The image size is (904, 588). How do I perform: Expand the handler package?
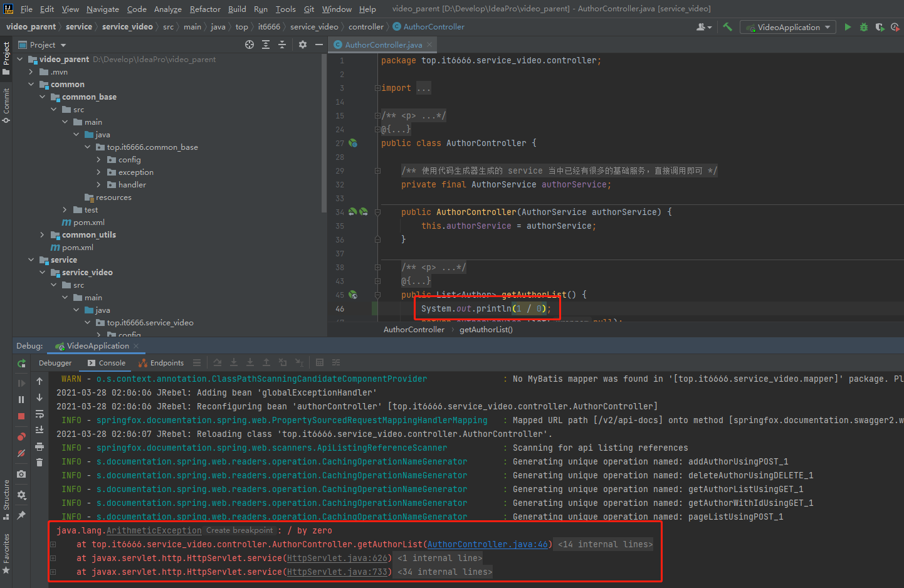click(x=98, y=184)
